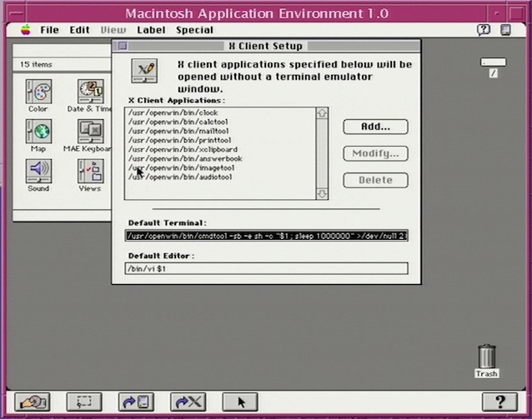Open the Map control panel icon
Screen dimensions: 532x419
click(x=38, y=131)
